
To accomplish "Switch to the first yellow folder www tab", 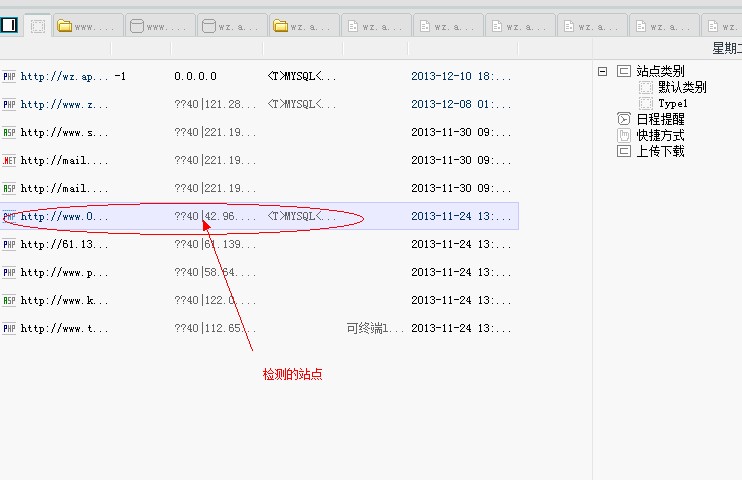I will [90, 26].
